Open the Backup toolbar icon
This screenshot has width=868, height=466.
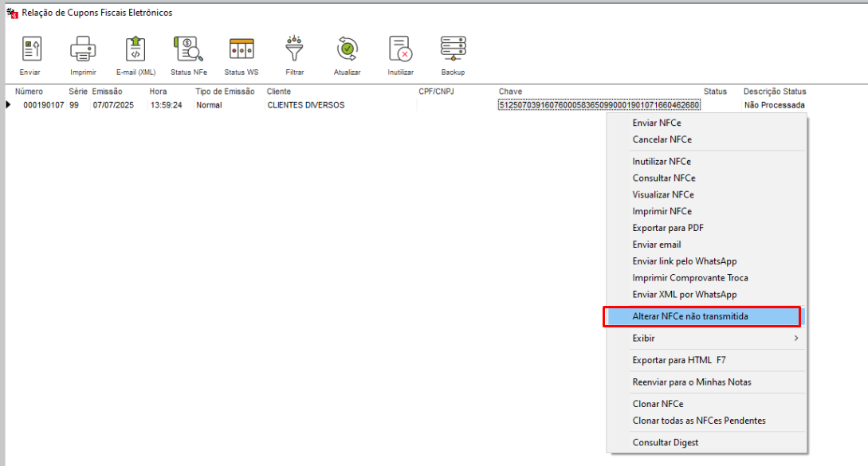coord(453,50)
